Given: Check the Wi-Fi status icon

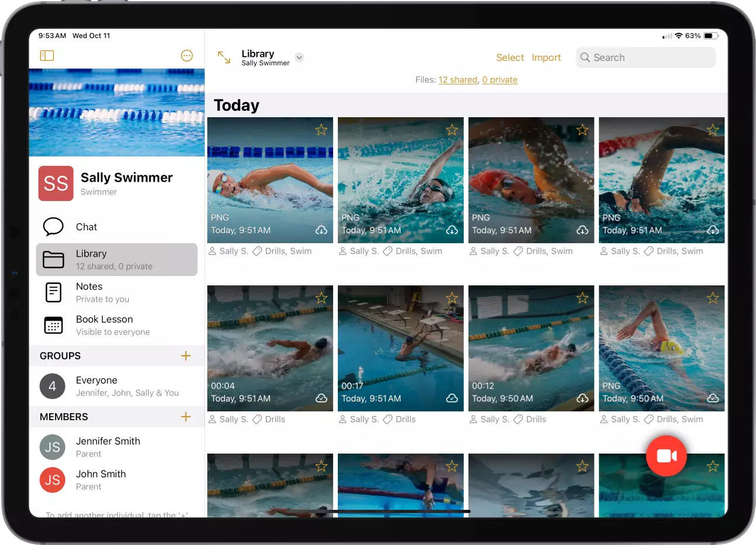Looking at the screenshot, I should pos(679,36).
